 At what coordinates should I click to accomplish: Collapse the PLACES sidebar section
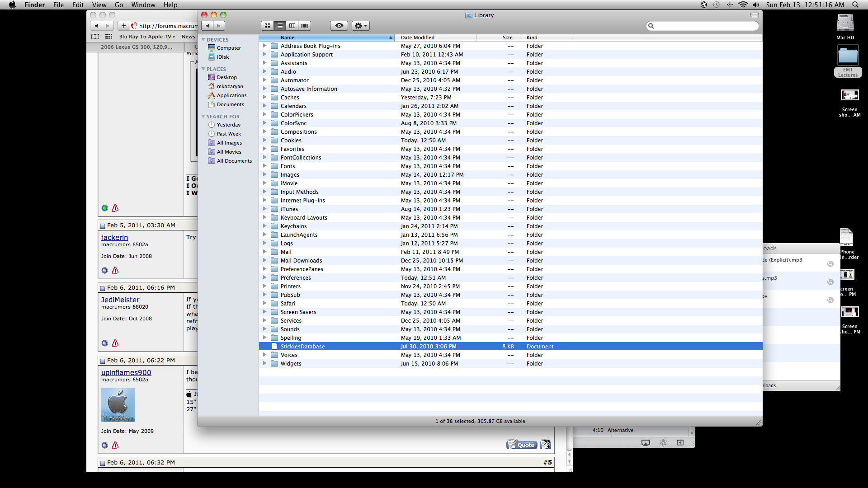coord(203,69)
